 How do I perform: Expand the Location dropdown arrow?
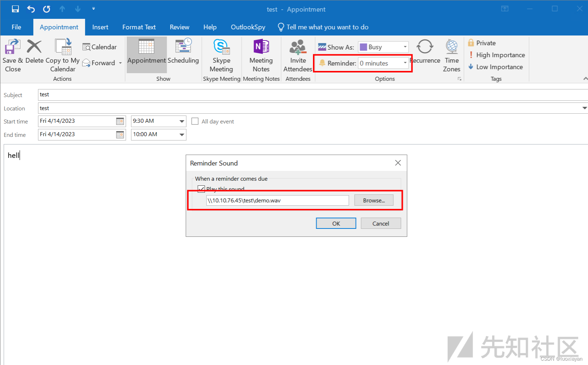pyautogui.click(x=584, y=108)
